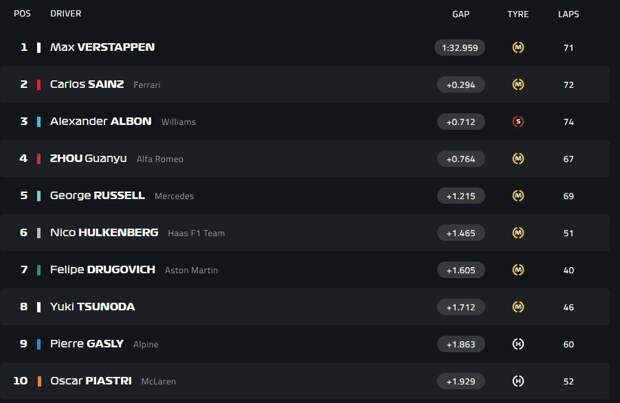Open Max VERSTAPPEN driver entry

click(x=102, y=47)
